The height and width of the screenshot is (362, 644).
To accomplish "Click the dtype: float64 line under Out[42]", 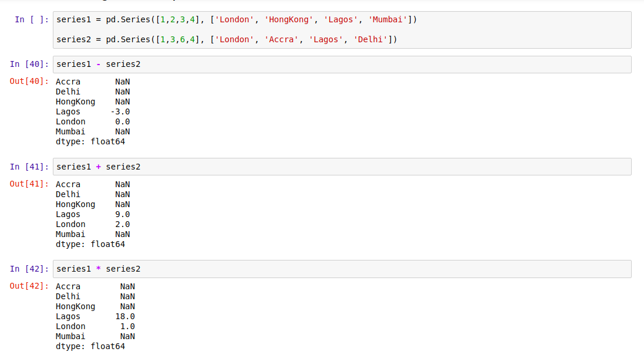I will click(x=90, y=347).
